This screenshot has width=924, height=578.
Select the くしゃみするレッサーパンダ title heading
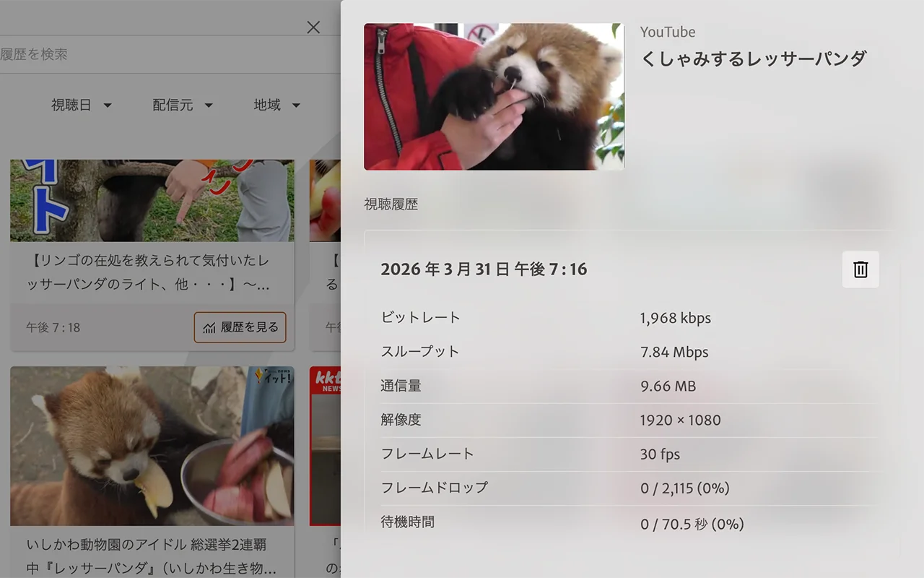tap(753, 60)
